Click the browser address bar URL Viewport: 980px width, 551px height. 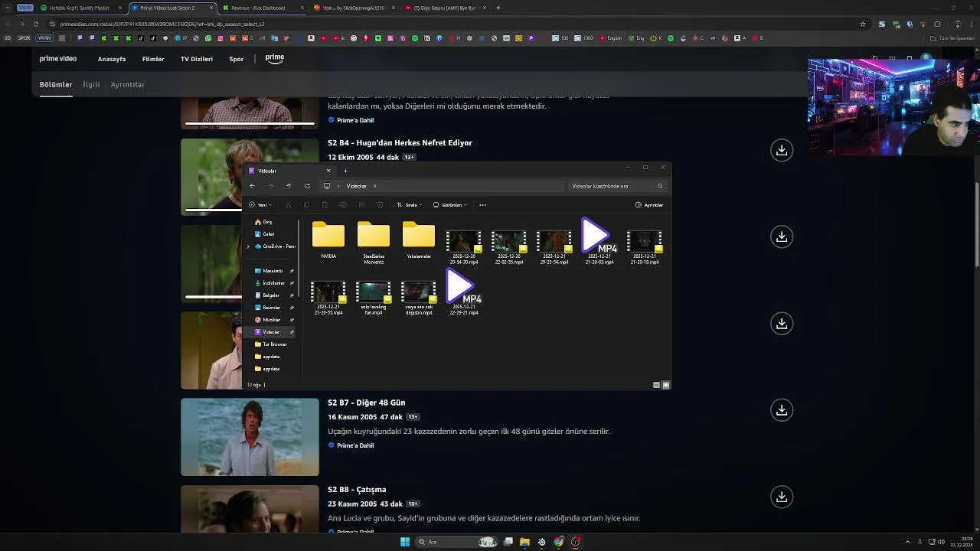tap(162, 24)
